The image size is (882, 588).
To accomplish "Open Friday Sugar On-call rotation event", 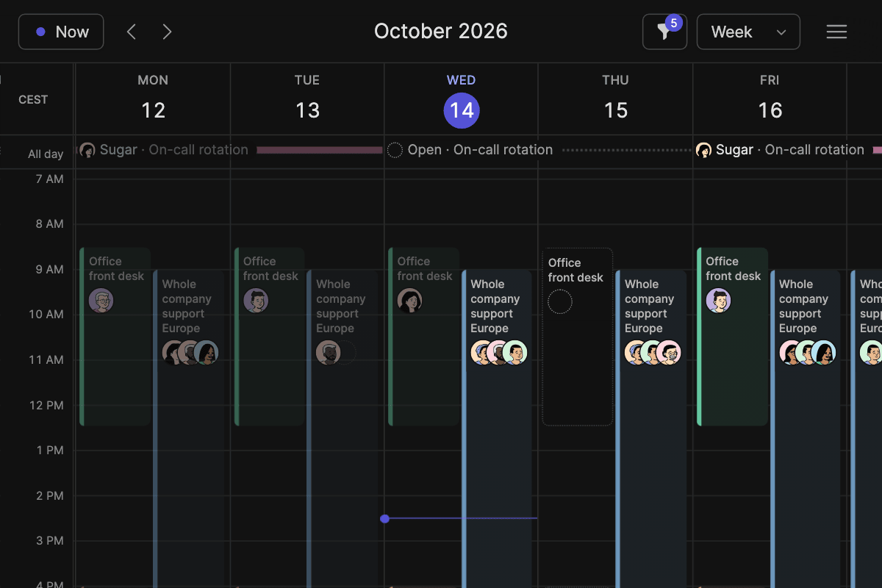I will click(x=789, y=150).
